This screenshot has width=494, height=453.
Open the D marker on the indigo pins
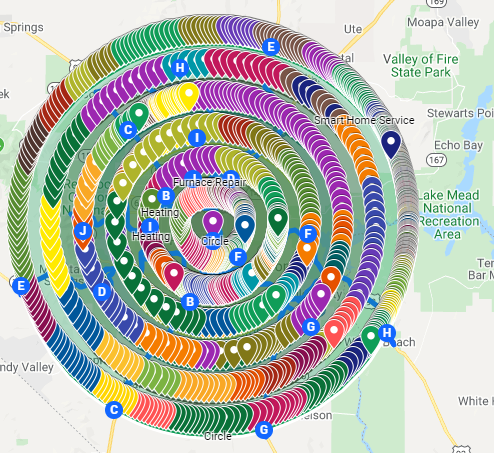click(x=102, y=292)
